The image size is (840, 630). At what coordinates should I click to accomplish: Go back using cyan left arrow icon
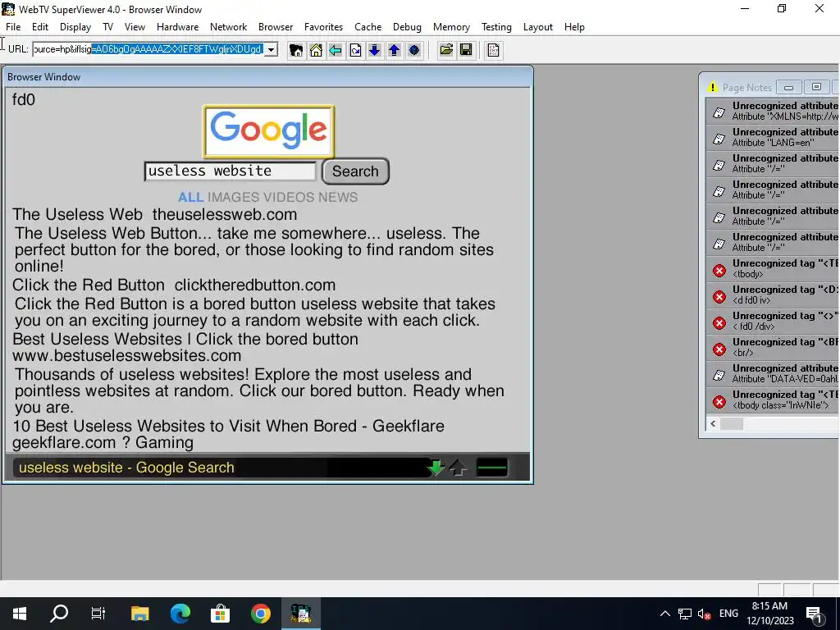(336, 50)
